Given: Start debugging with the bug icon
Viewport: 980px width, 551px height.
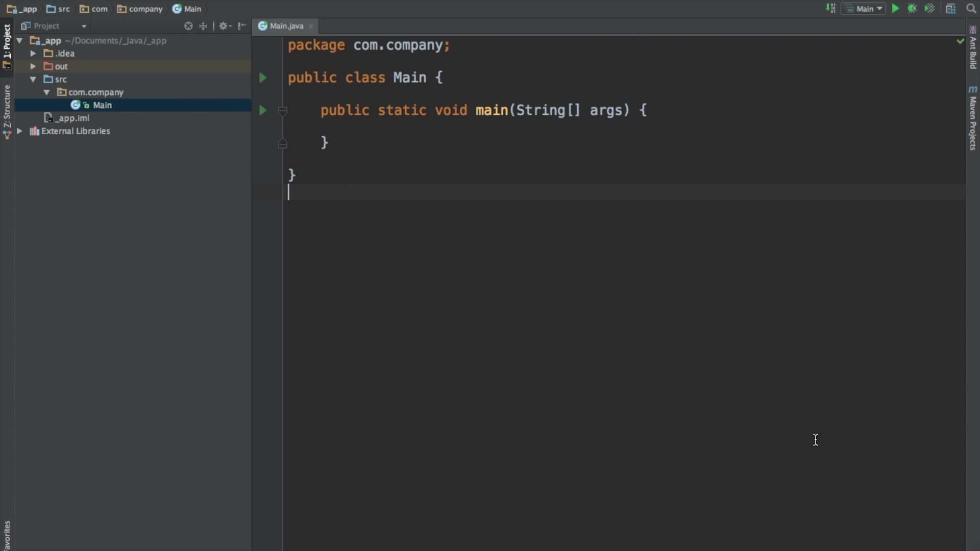Looking at the screenshot, I should tap(912, 9).
